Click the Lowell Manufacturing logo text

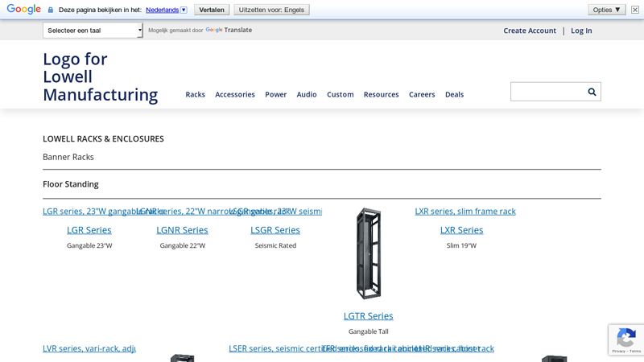[100, 76]
